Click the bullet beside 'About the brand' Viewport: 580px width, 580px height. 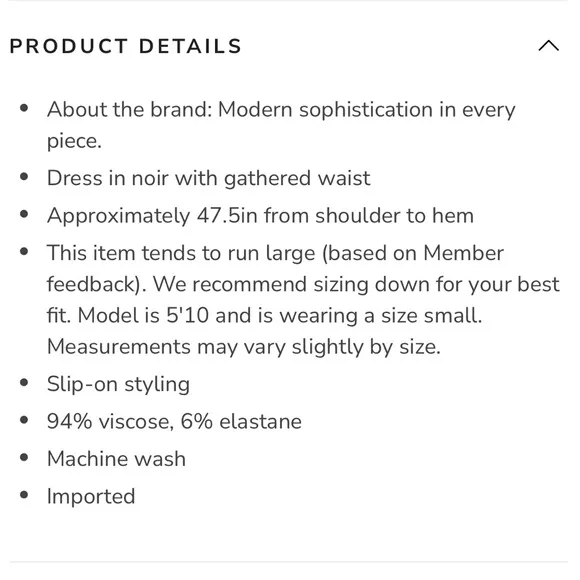24,108
